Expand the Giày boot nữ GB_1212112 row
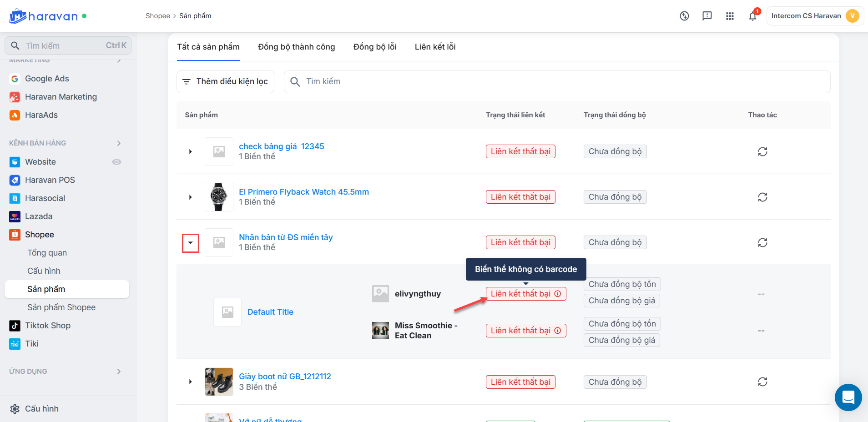 coord(191,382)
